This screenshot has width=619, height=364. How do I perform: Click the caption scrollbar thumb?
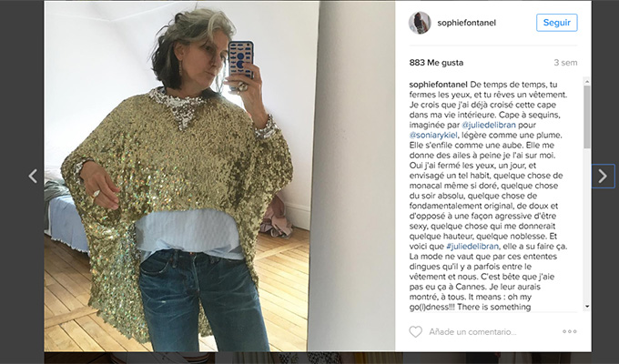(x=587, y=116)
